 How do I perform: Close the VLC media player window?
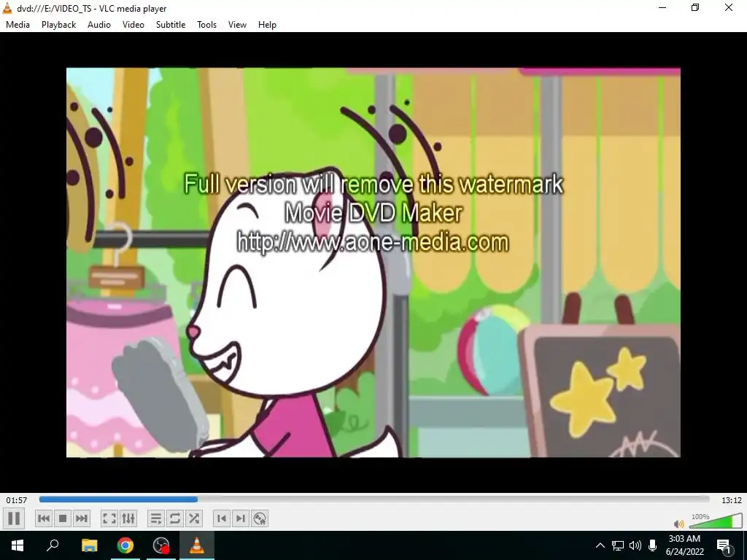(x=729, y=7)
